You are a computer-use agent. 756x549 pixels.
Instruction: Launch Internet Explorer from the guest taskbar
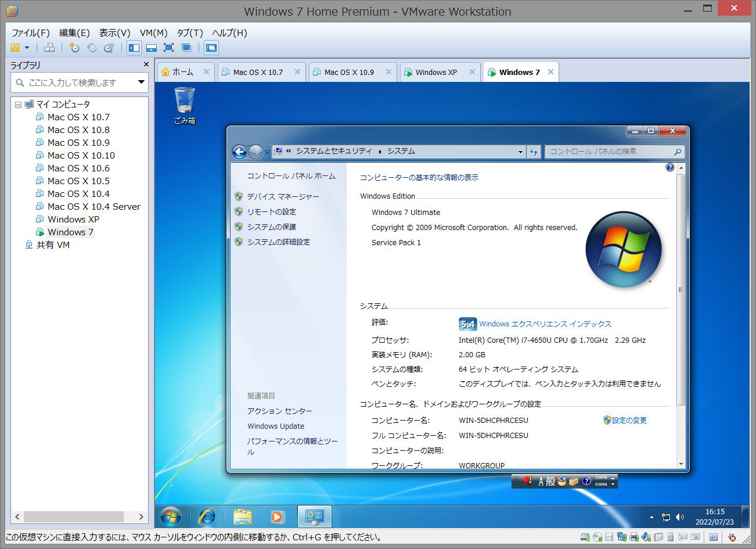pyautogui.click(x=207, y=516)
